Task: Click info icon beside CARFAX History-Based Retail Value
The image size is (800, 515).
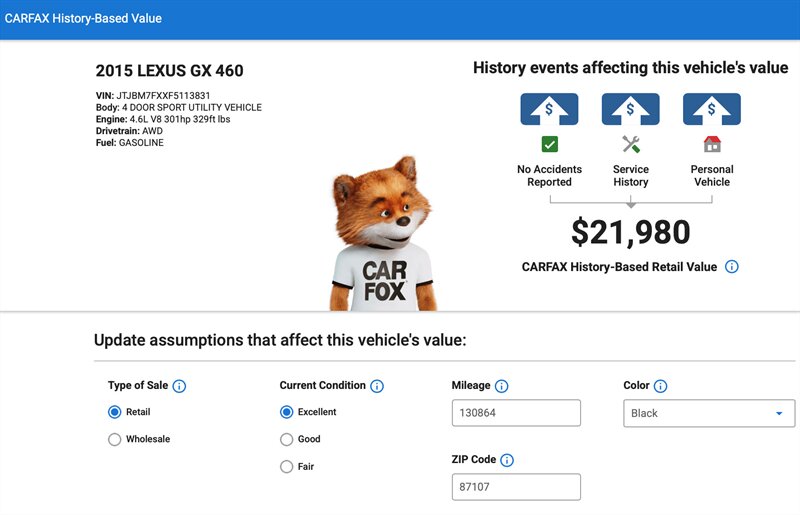Action: (x=732, y=267)
